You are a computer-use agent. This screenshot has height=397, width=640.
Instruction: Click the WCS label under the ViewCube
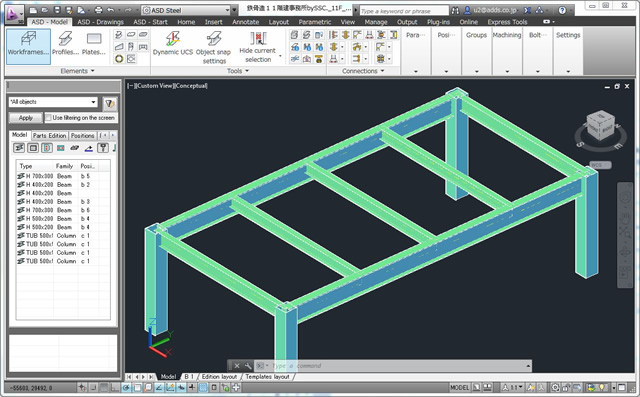click(x=600, y=165)
